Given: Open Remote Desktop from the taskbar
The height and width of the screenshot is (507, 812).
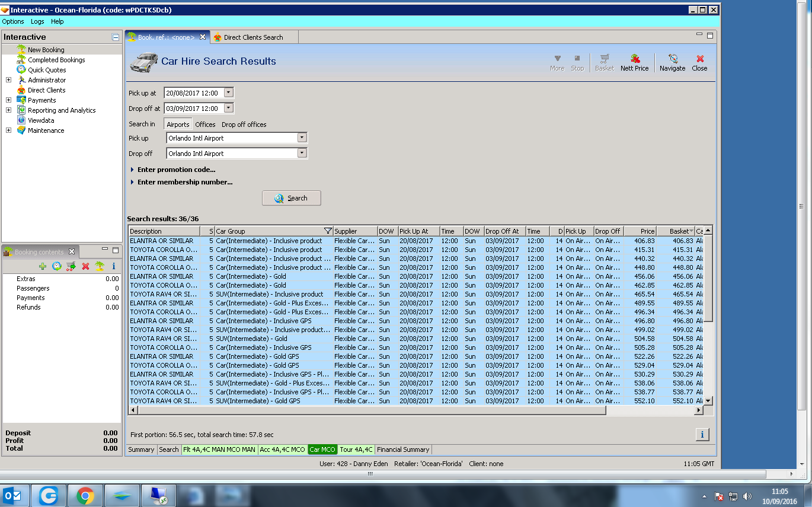Looking at the screenshot, I should 158,495.
